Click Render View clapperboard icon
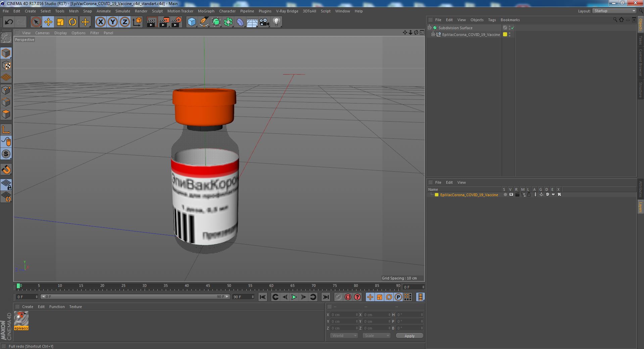This screenshot has height=349, width=644. tap(152, 22)
